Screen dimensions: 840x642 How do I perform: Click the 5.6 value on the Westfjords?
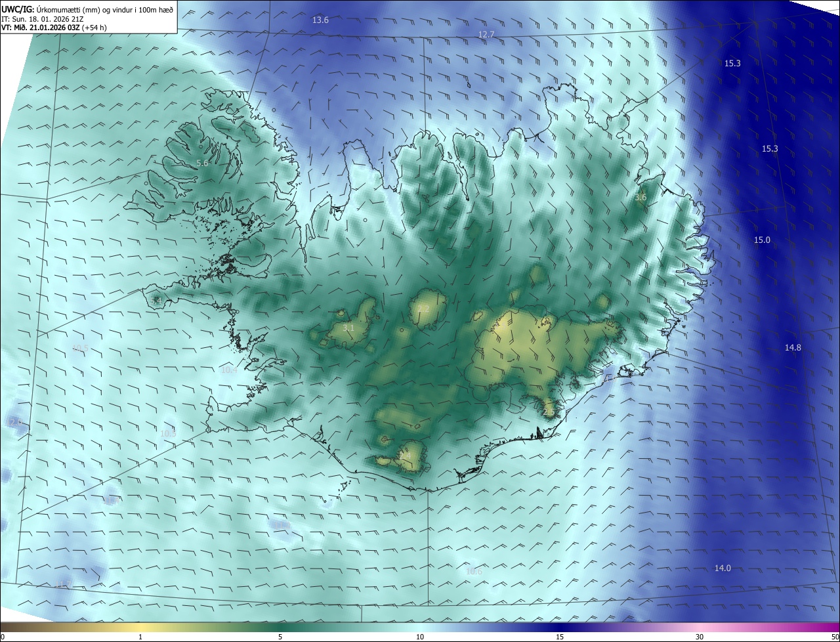202,163
